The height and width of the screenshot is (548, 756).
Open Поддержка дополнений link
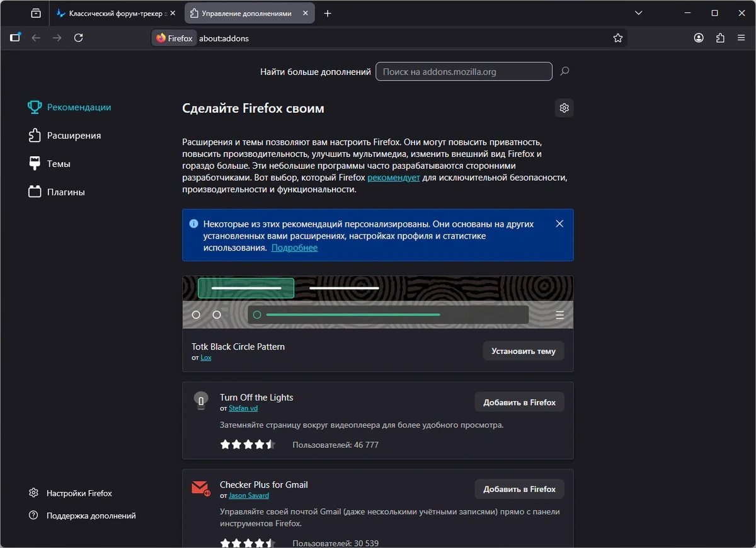coord(83,515)
